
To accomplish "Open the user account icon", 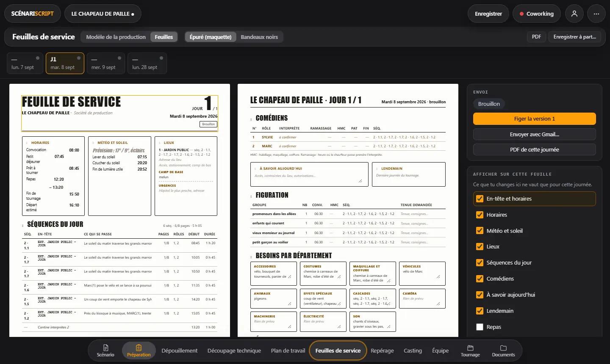I will (x=574, y=14).
